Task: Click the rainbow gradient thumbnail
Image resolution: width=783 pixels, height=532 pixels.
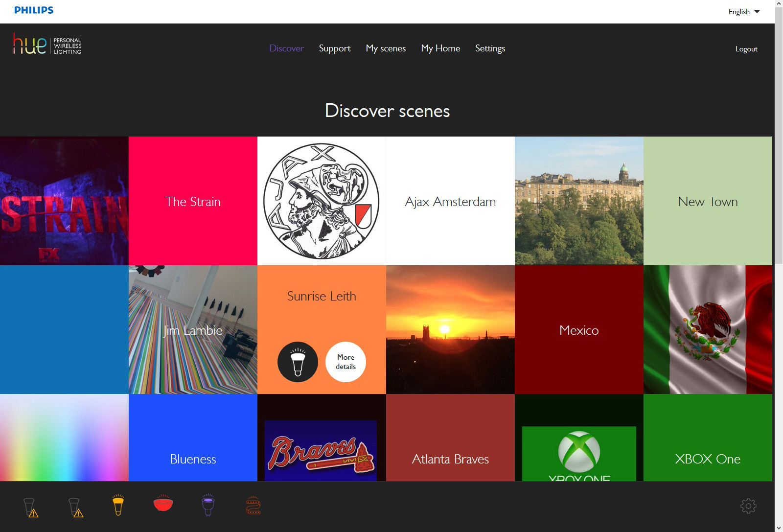Action: click(64, 438)
